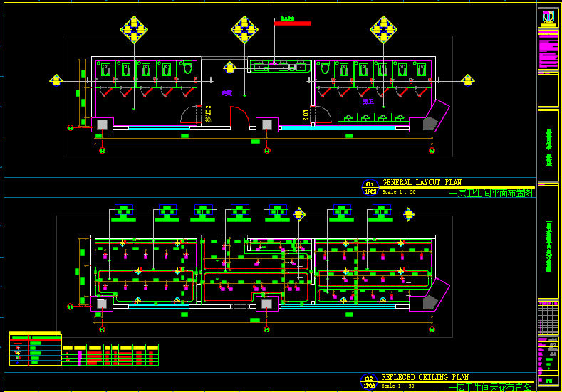
Task: Select green Chinese title beside GENERAL LAYOUT PLAN
Action: (491, 194)
